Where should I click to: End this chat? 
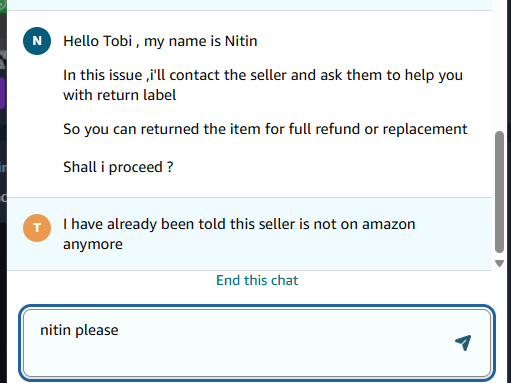point(257,280)
